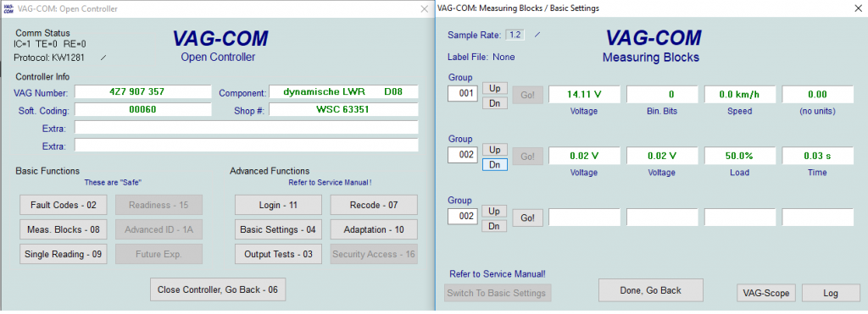Image resolution: width=868 pixels, height=314 pixels.
Task: Click Done, Go Back in Measuring Blocks
Action: click(x=650, y=290)
